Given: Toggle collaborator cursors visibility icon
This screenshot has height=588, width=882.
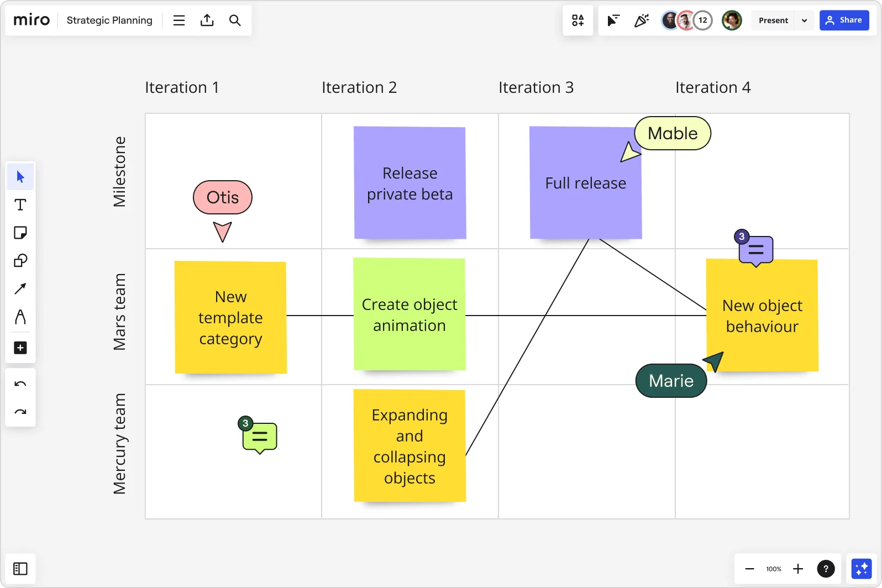Looking at the screenshot, I should (613, 20).
